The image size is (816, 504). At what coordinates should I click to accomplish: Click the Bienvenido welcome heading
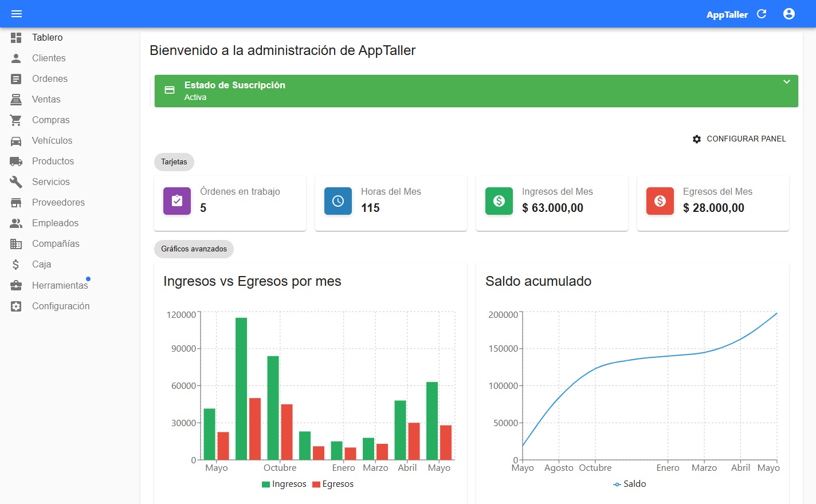283,50
